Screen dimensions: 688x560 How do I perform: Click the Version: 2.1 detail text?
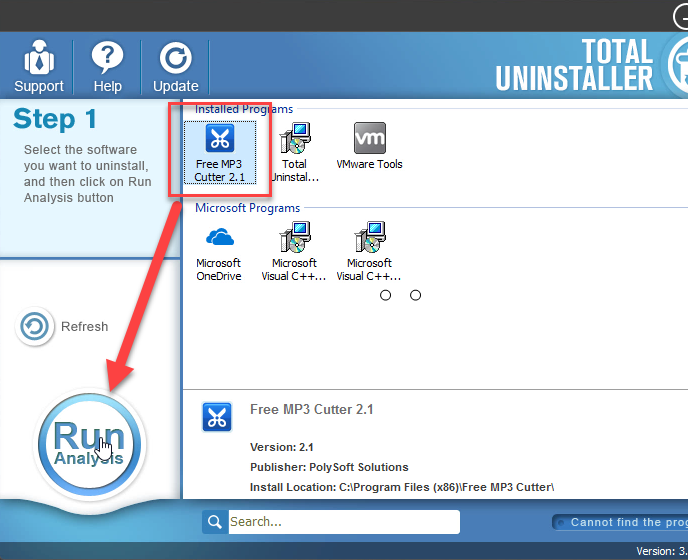click(x=282, y=447)
